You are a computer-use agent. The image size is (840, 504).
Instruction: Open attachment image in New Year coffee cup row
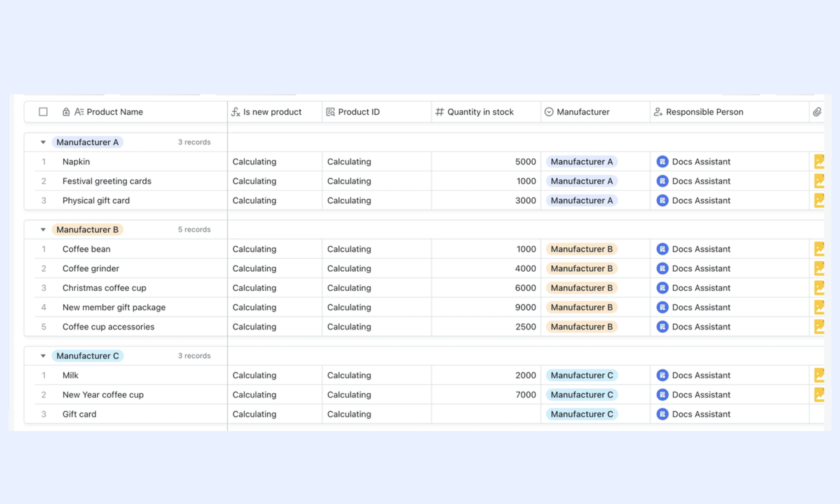(819, 394)
